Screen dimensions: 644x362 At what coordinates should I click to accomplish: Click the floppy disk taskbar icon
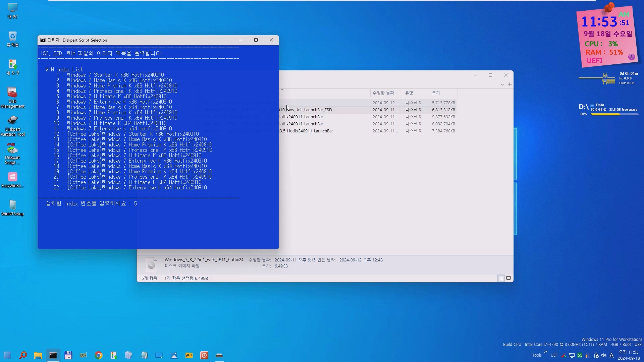[68, 355]
